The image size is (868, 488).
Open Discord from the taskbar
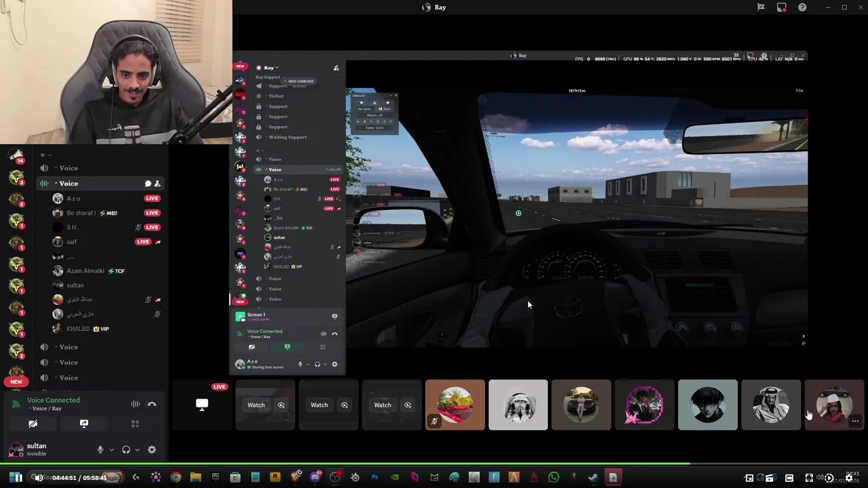click(315, 478)
